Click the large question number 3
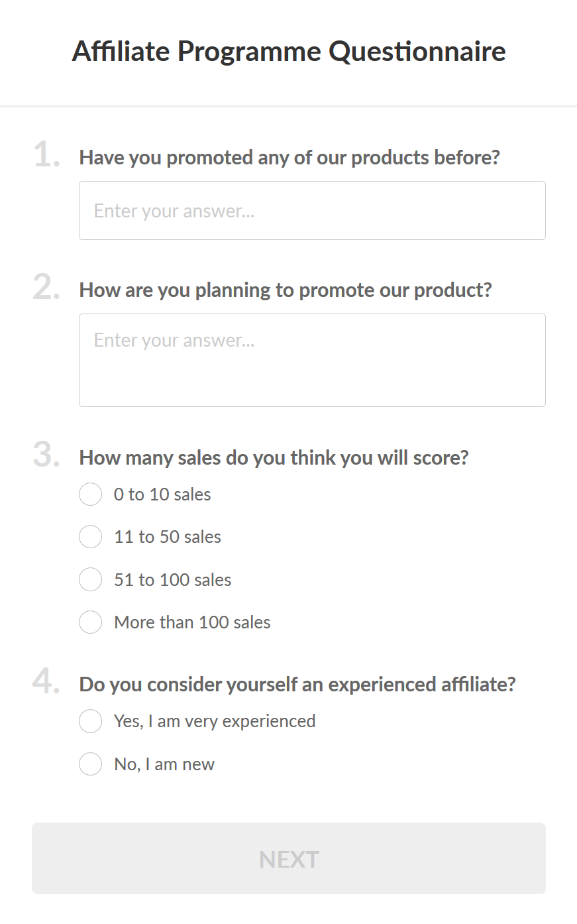 (x=46, y=456)
